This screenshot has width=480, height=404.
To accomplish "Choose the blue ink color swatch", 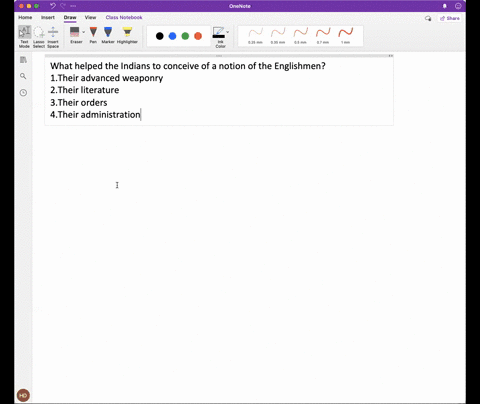I will point(172,36).
